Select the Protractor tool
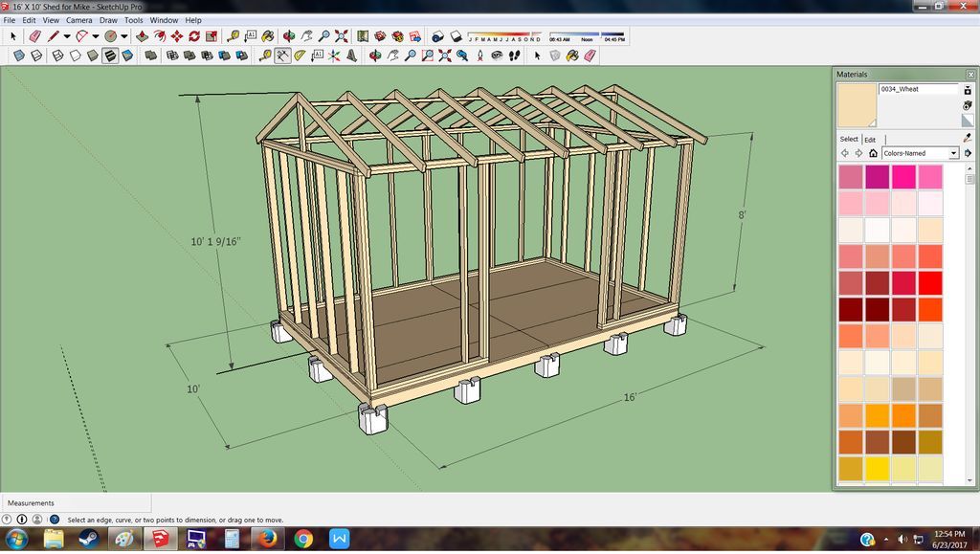Viewport: 980px width, 554px height. pyautogui.click(x=300, y=55)
